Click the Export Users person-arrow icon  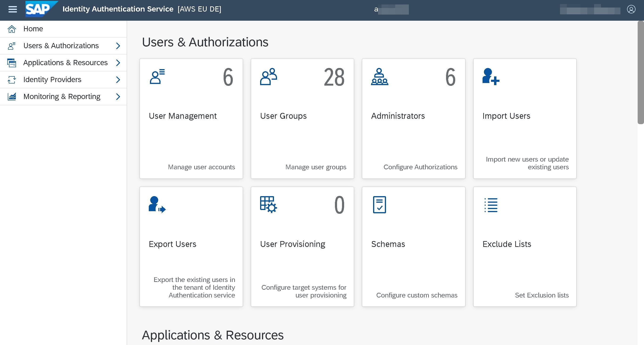coord(157,205)
